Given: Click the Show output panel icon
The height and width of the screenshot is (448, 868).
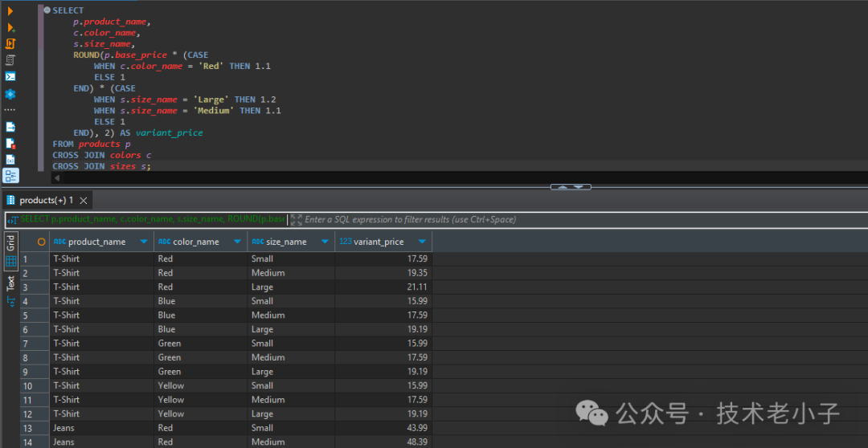Looking at the screenshot, I should click(10, 127).
